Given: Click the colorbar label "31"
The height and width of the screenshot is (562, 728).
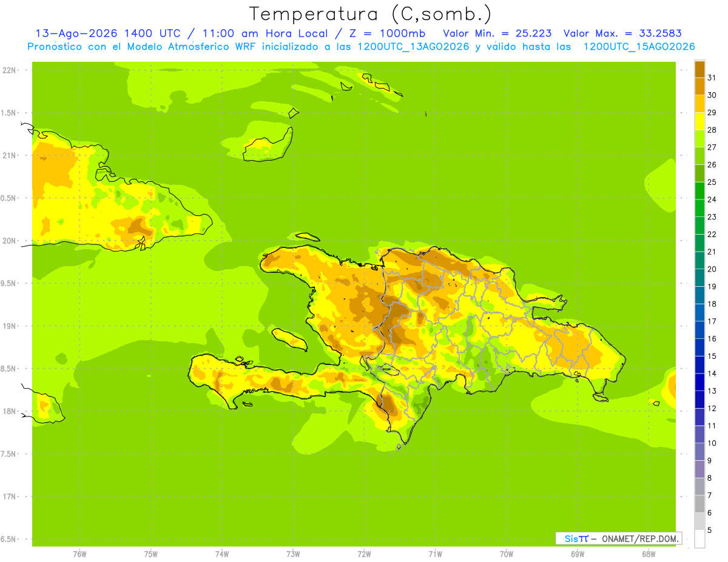Looking at the screenshot, I should tap(712, 78).
